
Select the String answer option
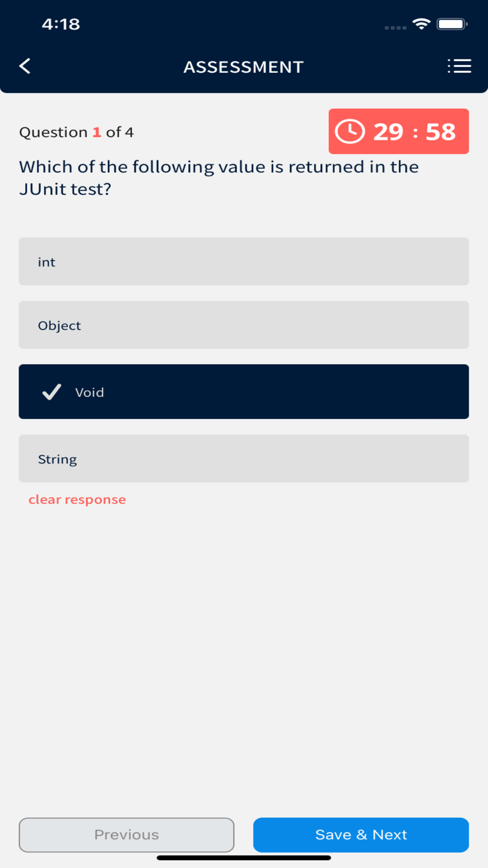point(244,459)
